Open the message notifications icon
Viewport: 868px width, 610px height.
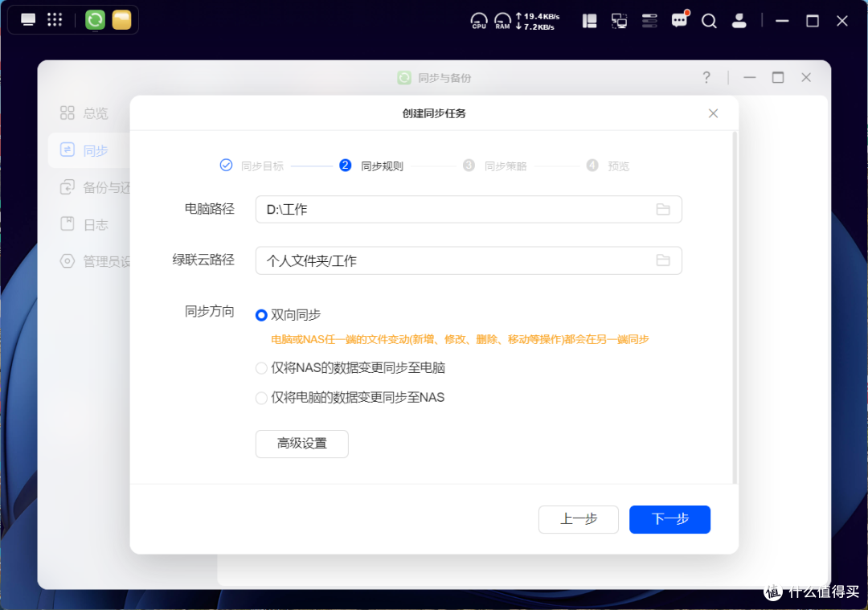point(679,20)
